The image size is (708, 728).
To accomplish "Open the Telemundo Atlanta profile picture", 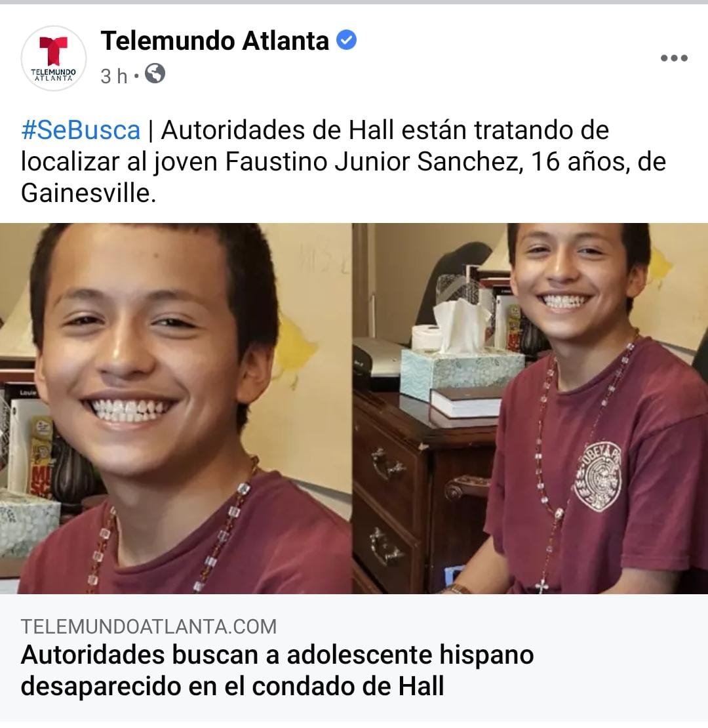I will [x=54, y=58].
